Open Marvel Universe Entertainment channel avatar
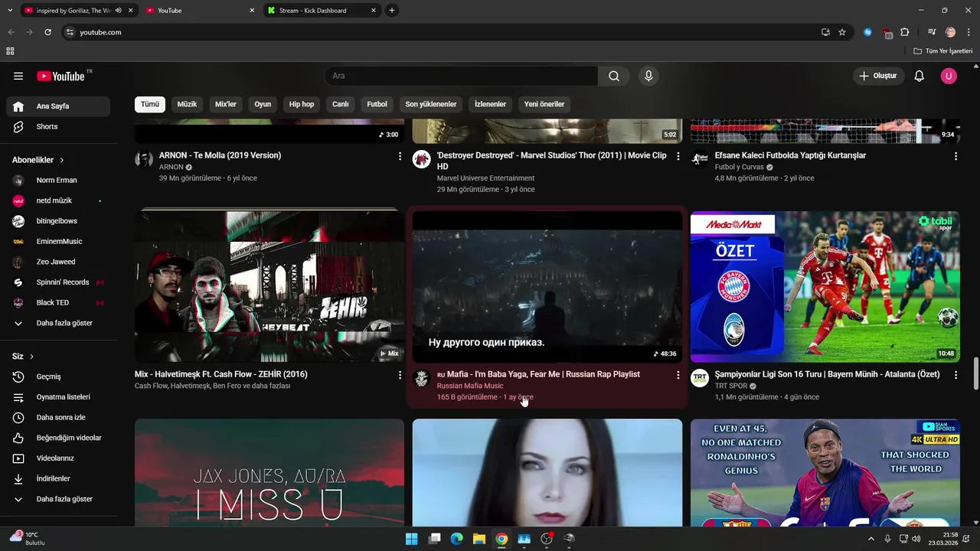Viewport: 980px width, 551px height. [421, 159]
